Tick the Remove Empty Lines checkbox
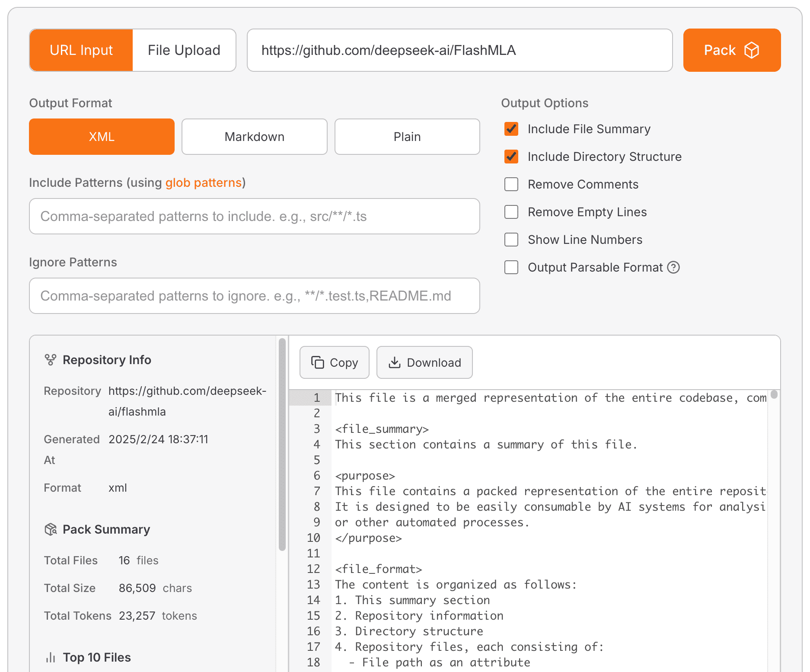Image resolution: width=810 pixels, height=672 pixels. coord(511,212)
